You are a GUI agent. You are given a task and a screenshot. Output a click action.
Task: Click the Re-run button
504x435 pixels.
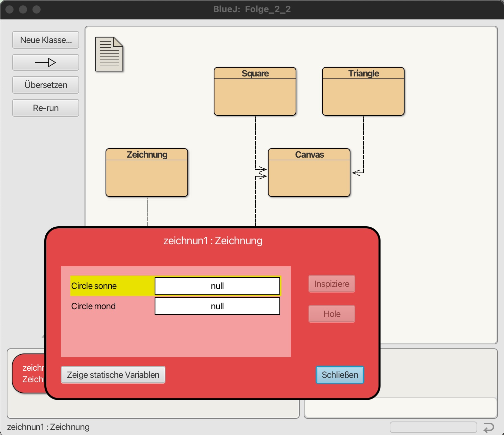click(46, 108)
